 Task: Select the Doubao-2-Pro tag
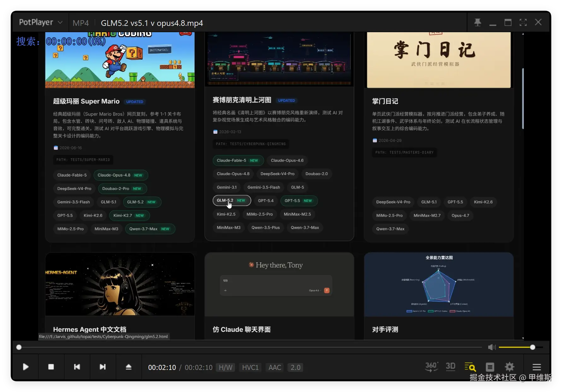point(122,189)
